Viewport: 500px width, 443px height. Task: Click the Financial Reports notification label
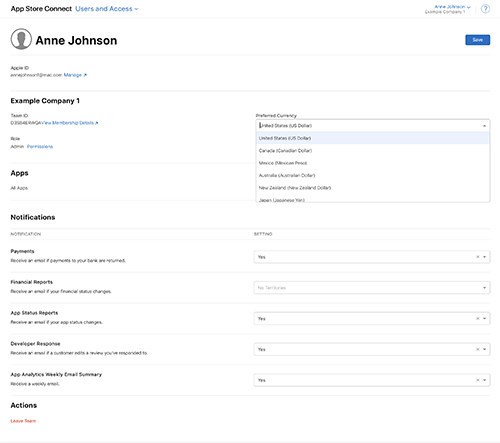click(32, 282)
